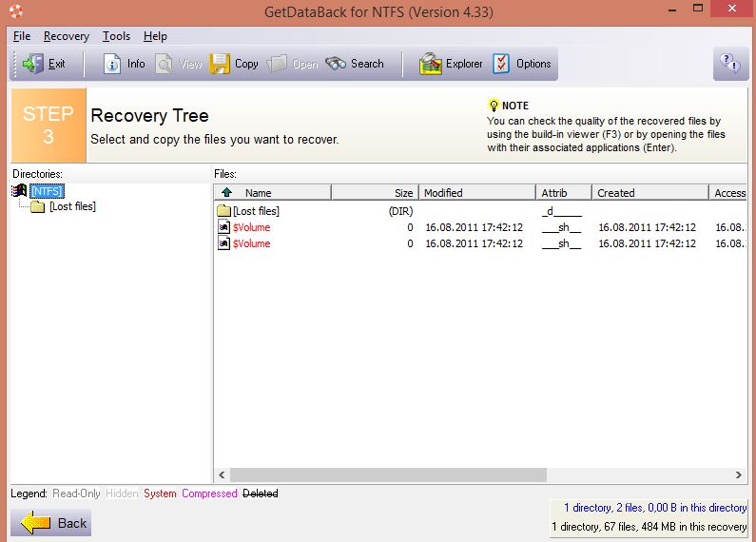Screen dimensions: 756x542
Task: Click the System legend label
Action: pos(160,494)
